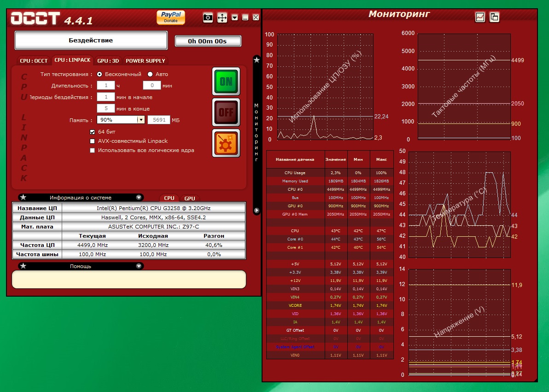Click the VID sensor row
The image size is (549, 392).
[x=330, y=314]
